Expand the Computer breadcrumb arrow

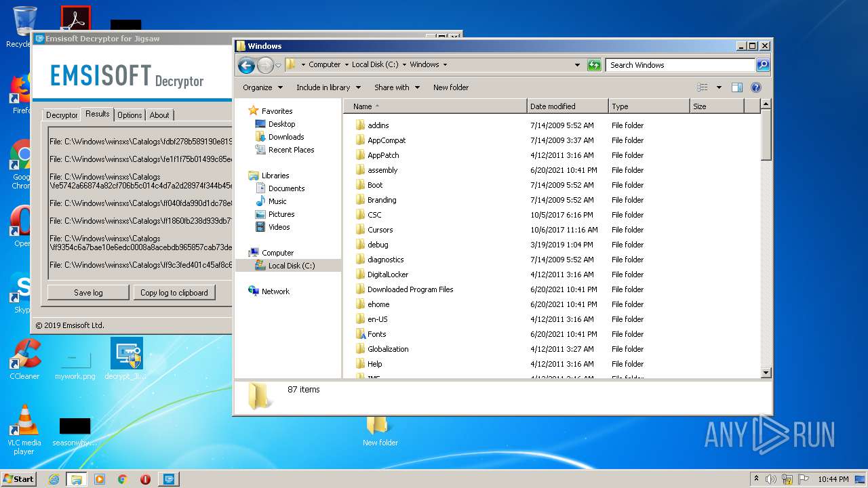[347, 65]
